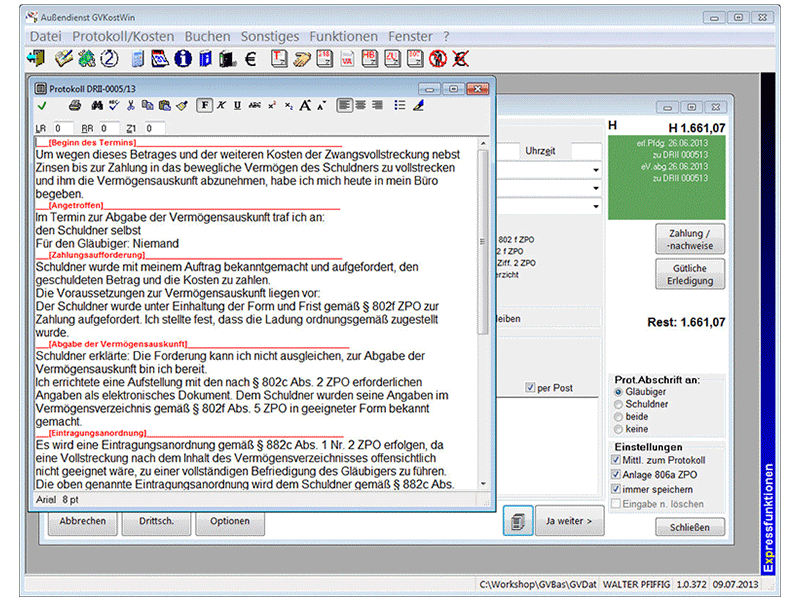Disable the 'immer speichern' checkbox

click(x=615, y=490)
